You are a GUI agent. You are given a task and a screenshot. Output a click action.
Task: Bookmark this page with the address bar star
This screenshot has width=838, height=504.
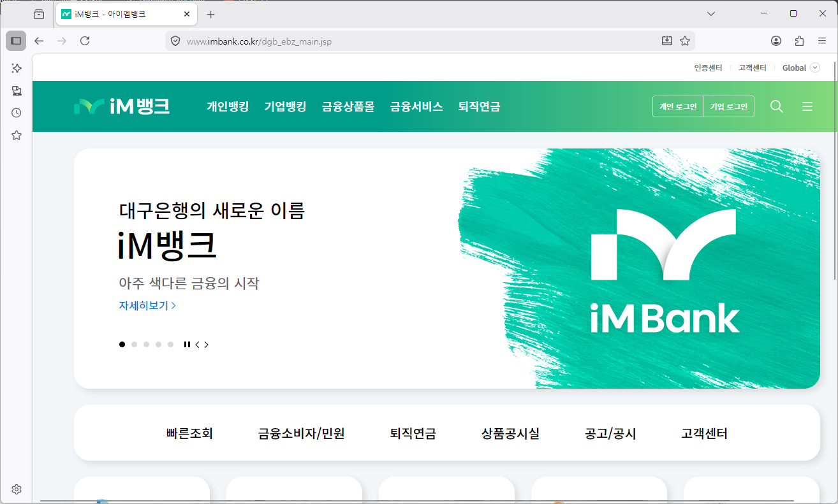pos(685,41)
